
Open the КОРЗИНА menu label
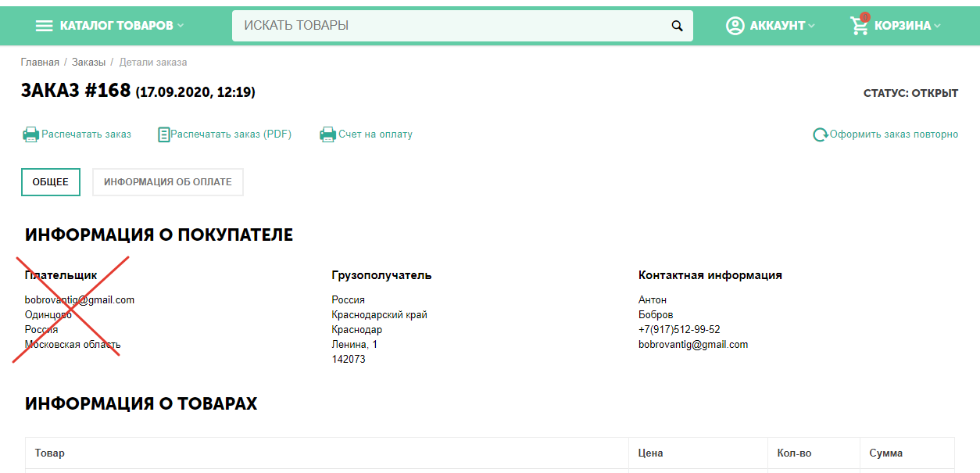(x=903, y=26)
